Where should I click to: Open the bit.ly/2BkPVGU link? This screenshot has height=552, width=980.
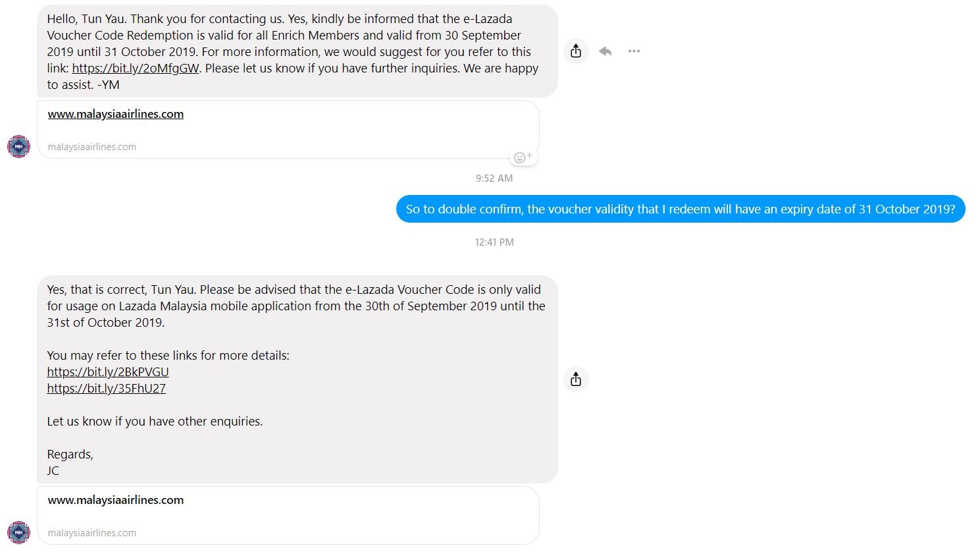coord(108,372)
